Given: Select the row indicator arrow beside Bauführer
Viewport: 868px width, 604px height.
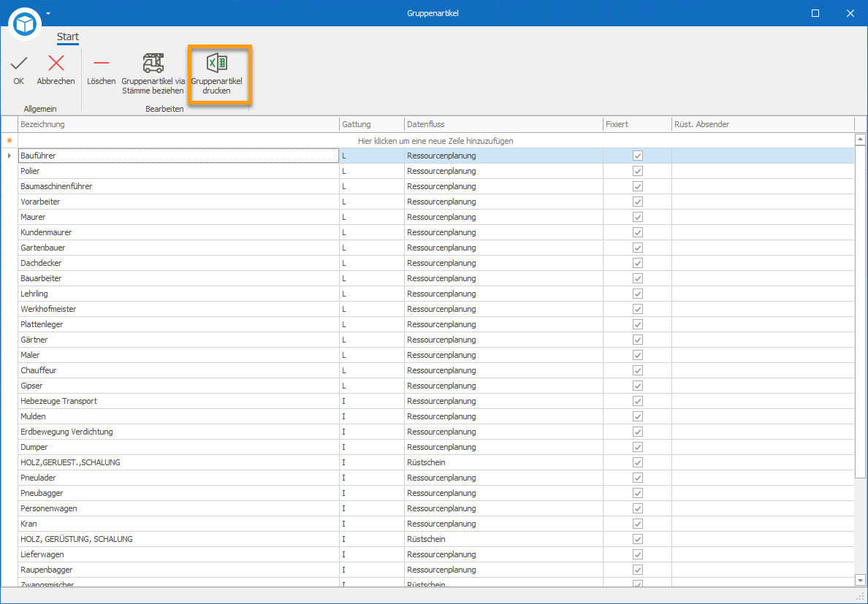Looking at the screenshot, I should [9, 156].
